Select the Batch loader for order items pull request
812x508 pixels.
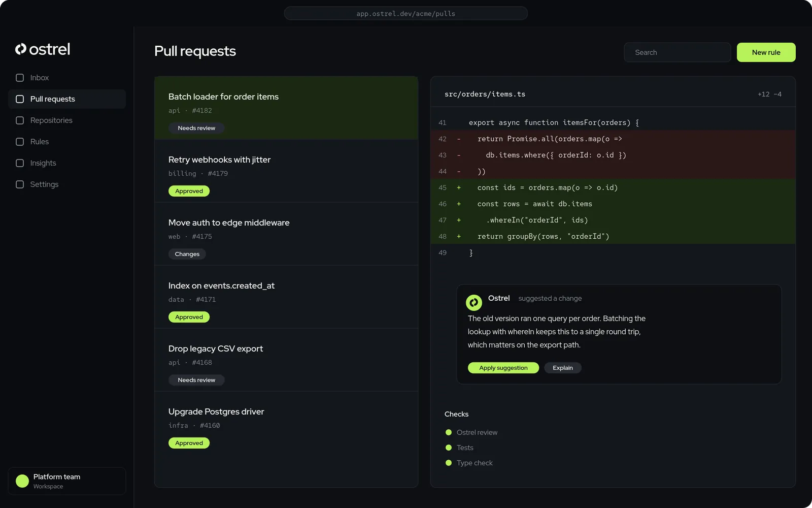[286, 108]
